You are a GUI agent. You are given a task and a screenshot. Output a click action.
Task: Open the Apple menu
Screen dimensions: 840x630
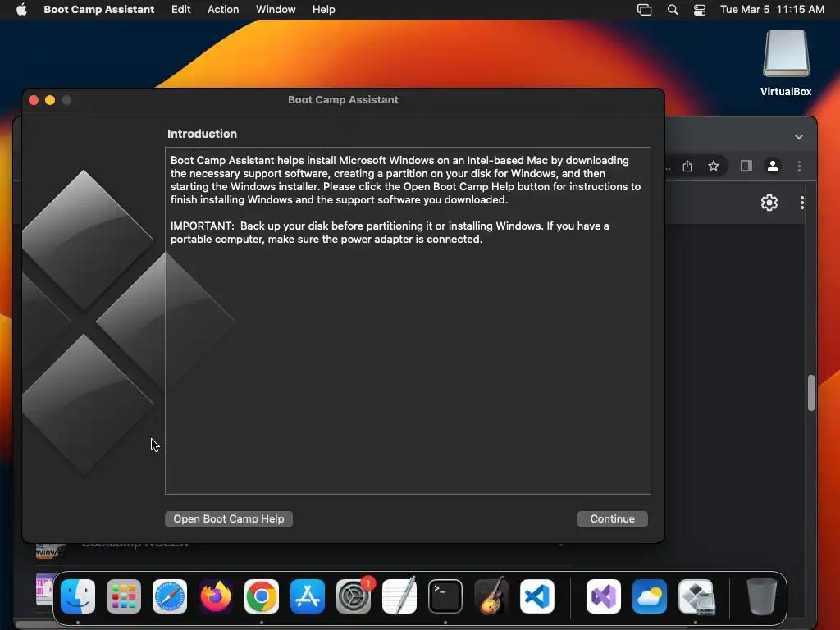coord(21,10)
